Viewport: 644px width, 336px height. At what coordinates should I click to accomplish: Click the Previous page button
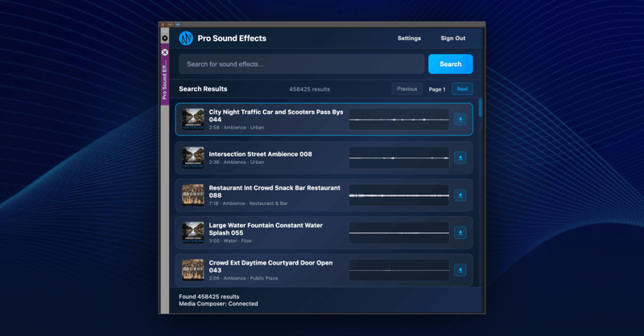click(407, 89)
